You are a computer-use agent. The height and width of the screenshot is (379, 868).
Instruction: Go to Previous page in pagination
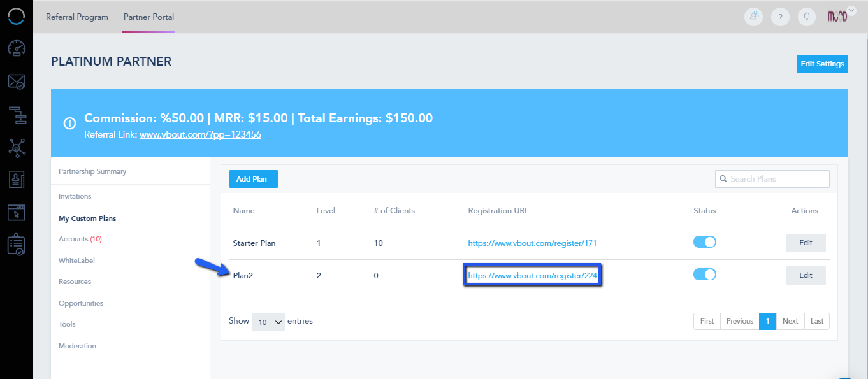tap(739, 321)
